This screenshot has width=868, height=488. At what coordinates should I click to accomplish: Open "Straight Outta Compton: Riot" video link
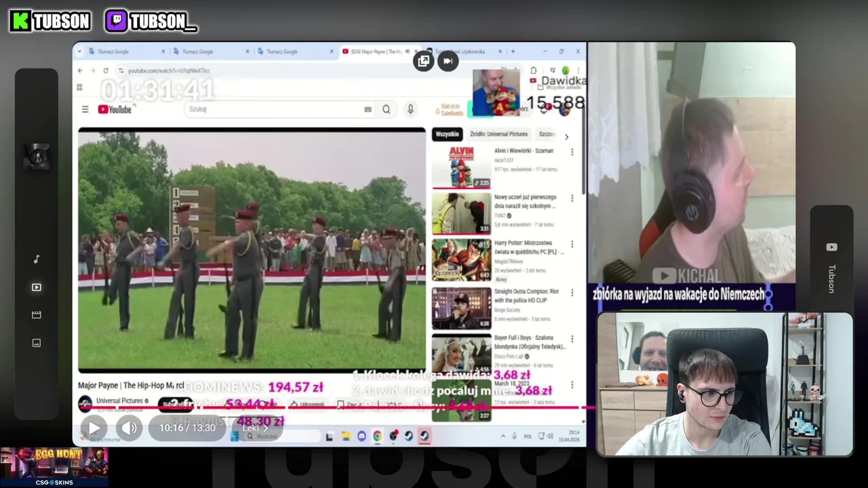527,295
